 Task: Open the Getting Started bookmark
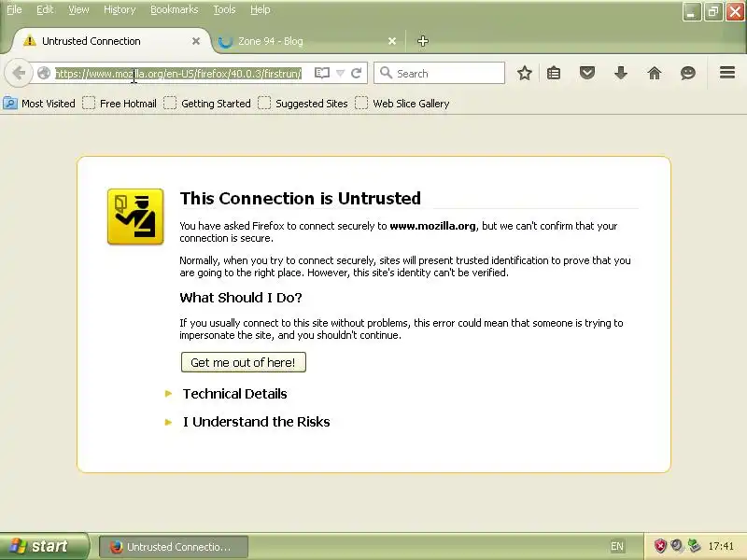207,104
